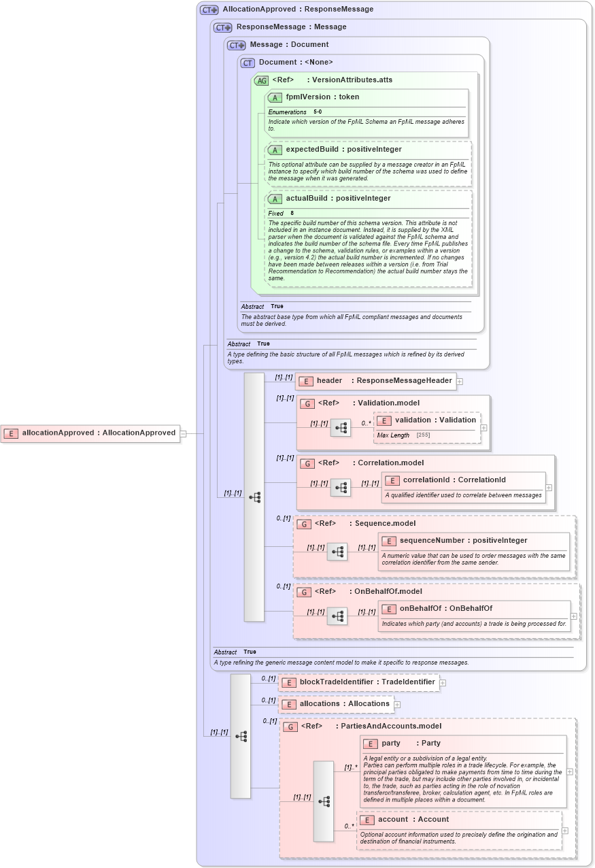Click the element icon of validation
The height and width of the screenshot is (868, 595).
tap(384, 420)
